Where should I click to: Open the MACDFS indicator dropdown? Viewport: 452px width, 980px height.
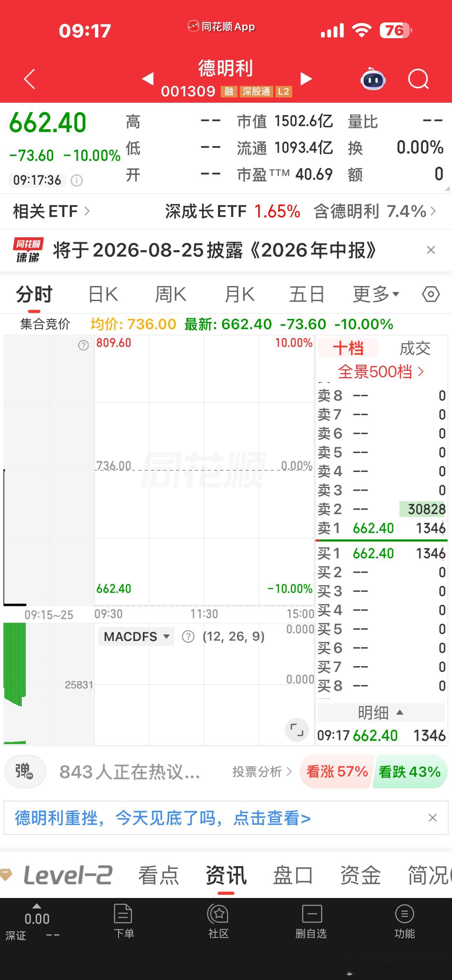pyautogui.click(x=136, y=637)
